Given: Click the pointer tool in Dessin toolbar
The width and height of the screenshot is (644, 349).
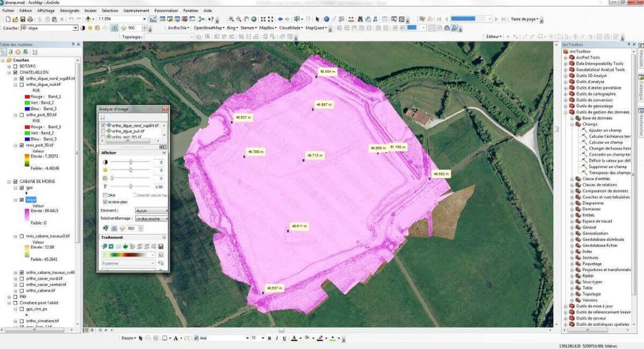Looking at the screenshot, I should click(141, 338).
